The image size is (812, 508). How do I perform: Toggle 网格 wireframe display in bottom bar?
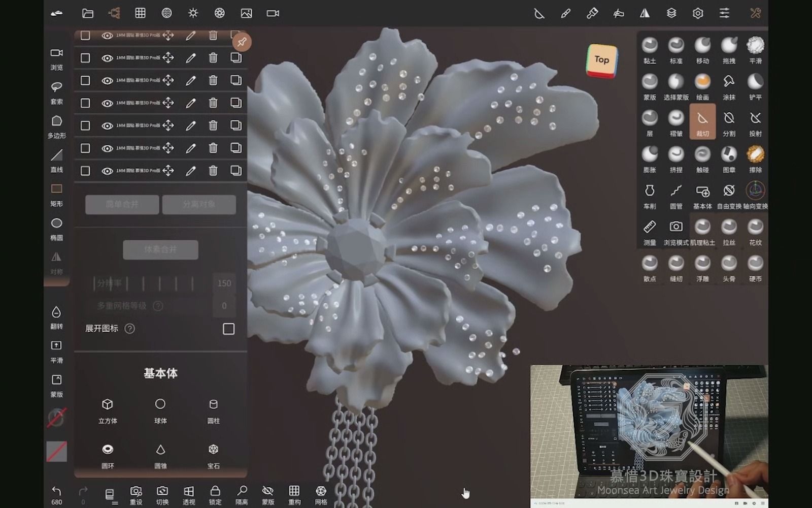point(321,495)
